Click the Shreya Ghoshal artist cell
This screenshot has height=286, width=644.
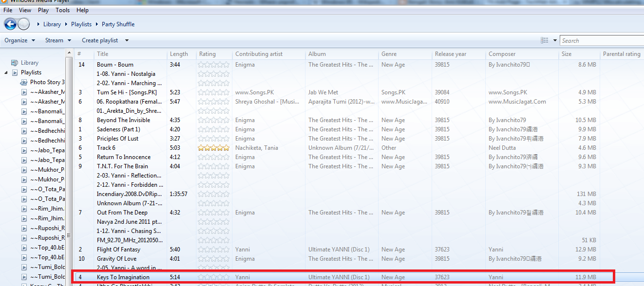(267, 102)
